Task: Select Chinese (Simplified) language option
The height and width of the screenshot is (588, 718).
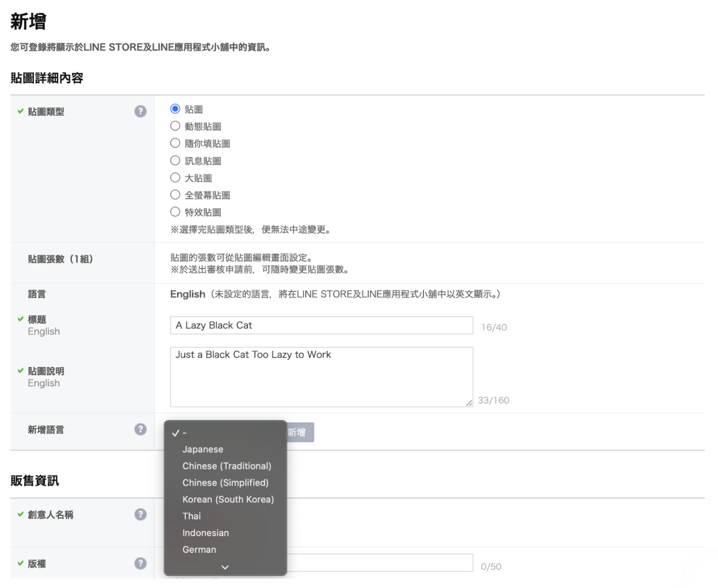Action: (x=225, y=483)
